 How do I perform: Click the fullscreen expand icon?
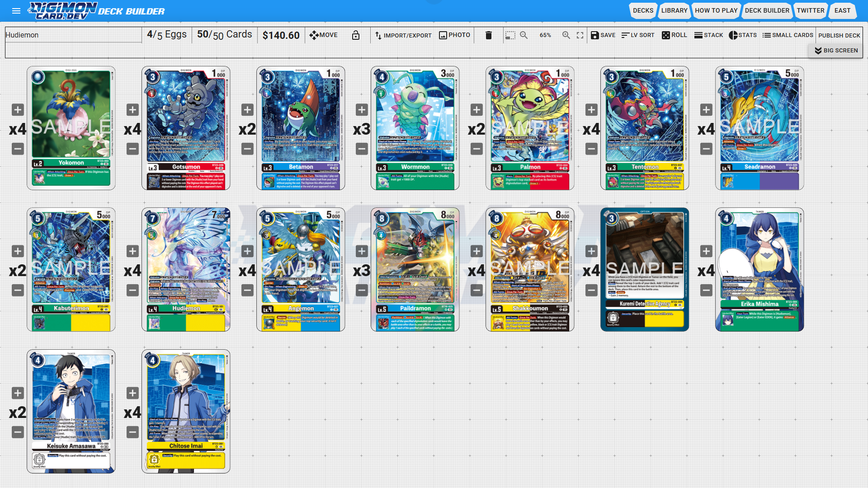[580, 35]
